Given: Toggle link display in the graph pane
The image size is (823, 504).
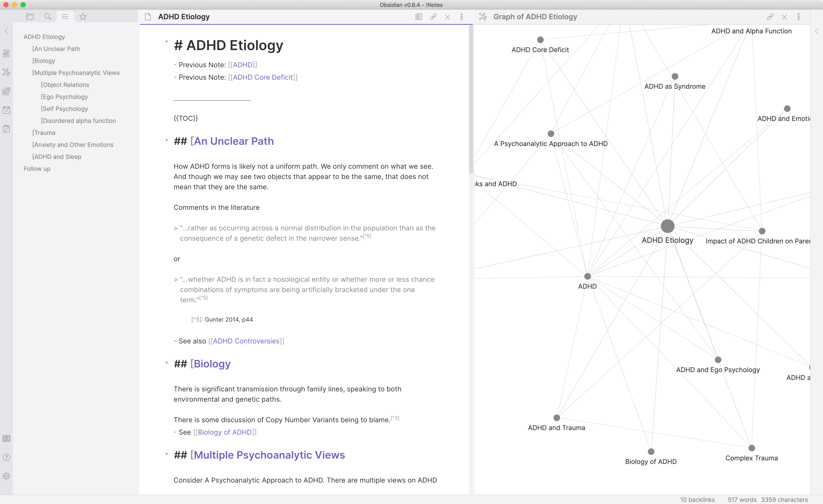Looking at the screenshot, I should [x=770, y=17].
